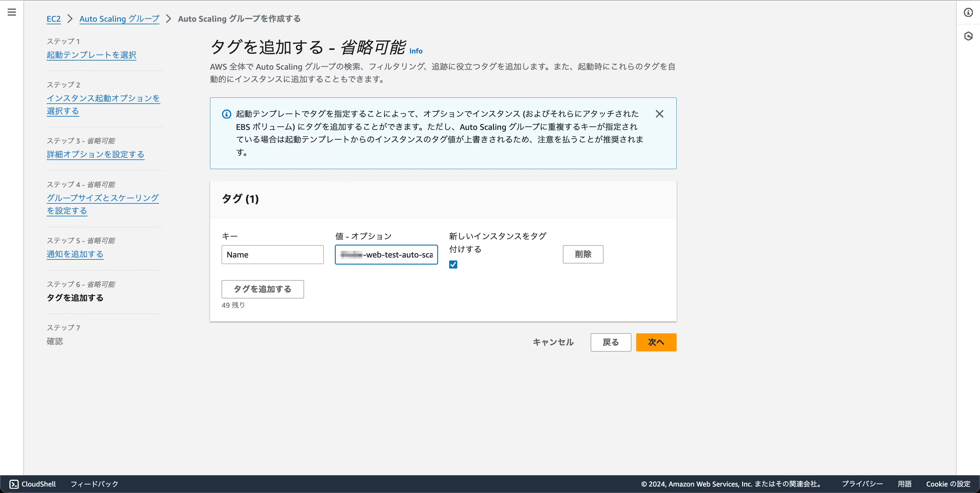This screenshot has height=493, width=980.
Task: Add a new tag with タグを追加する
Action: [262, 289]
